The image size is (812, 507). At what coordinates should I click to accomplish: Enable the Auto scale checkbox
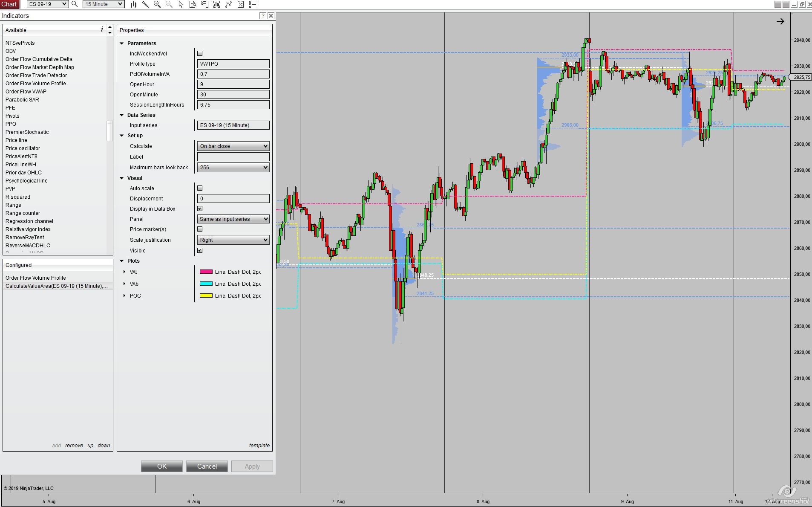[x=200, y=188]
